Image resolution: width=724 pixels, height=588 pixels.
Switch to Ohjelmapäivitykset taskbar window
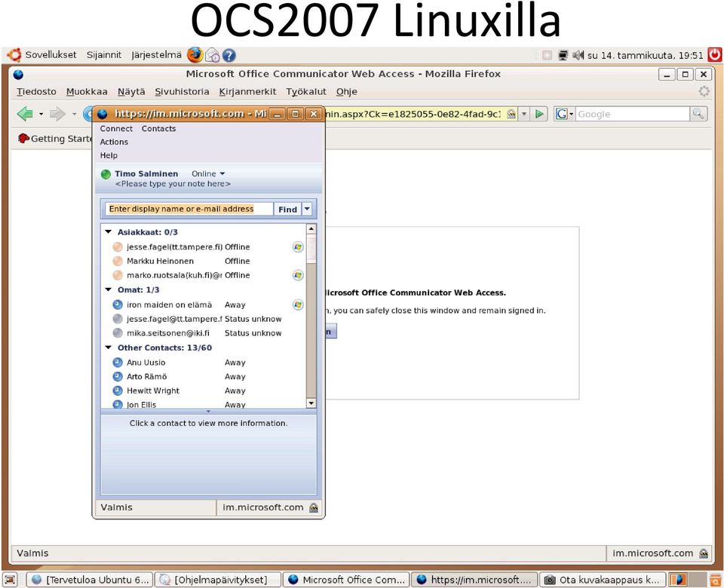tap(217, 580)
